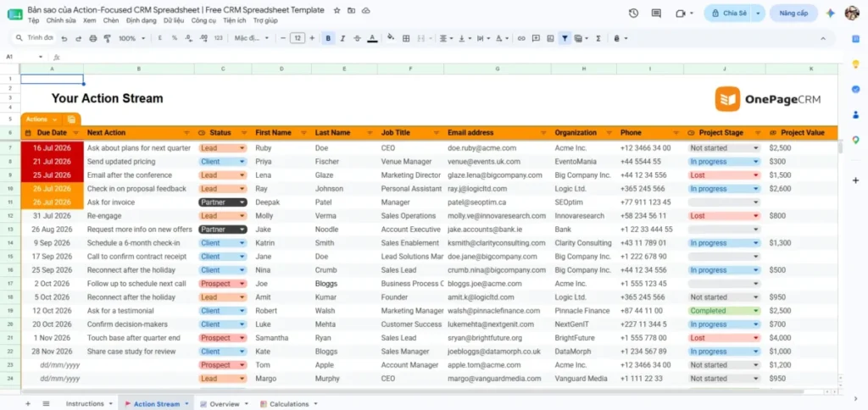This screenshot has height=410, width=868.
Task: Apply strikethrough formatting
Action: (x=357, y=38)
